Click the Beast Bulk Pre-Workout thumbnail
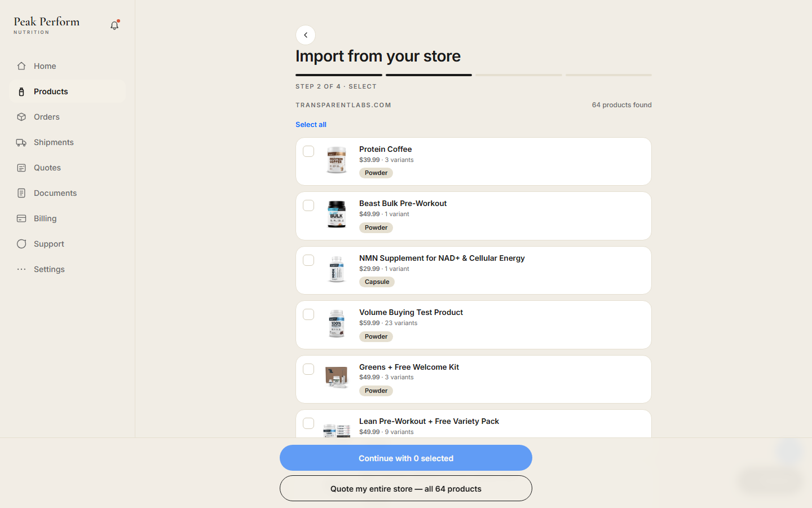812x508 pixels. pos(337,214)
